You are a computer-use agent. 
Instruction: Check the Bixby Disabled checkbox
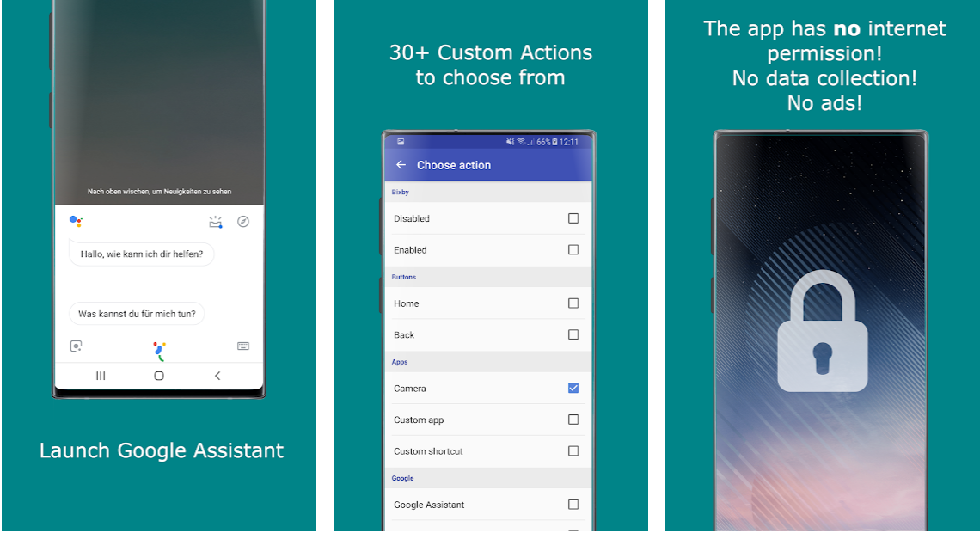(573, 218)
